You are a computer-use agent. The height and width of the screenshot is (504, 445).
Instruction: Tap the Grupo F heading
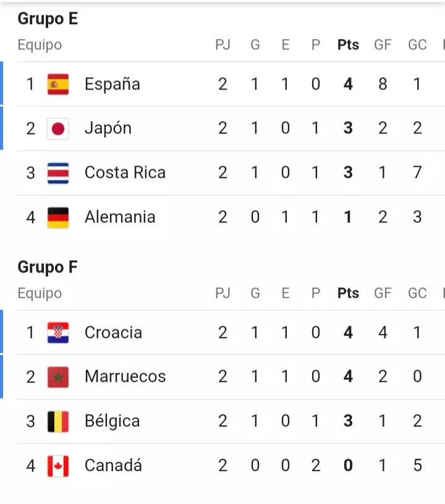pyautogui.click(x=48, y=267)
